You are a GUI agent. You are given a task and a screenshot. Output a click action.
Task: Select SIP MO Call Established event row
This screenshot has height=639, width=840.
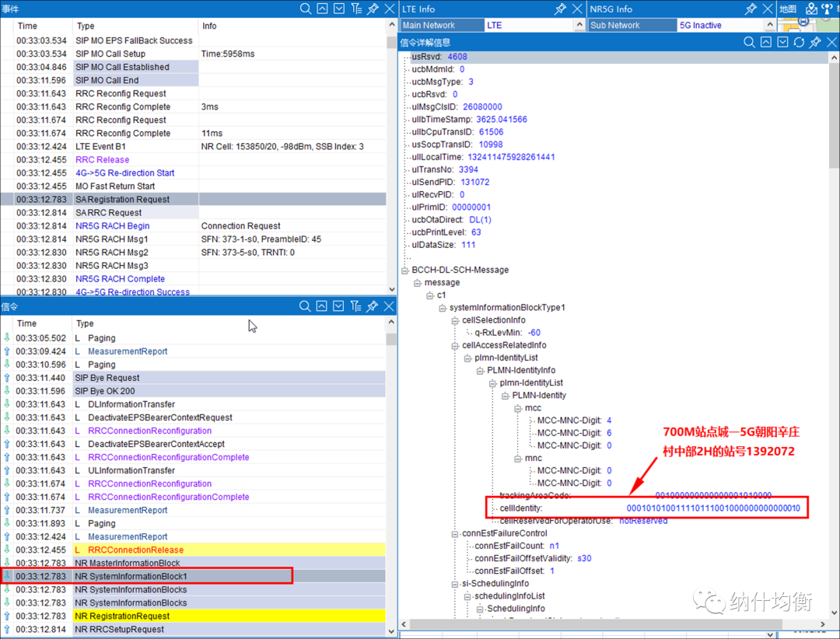tap(193, 67)
